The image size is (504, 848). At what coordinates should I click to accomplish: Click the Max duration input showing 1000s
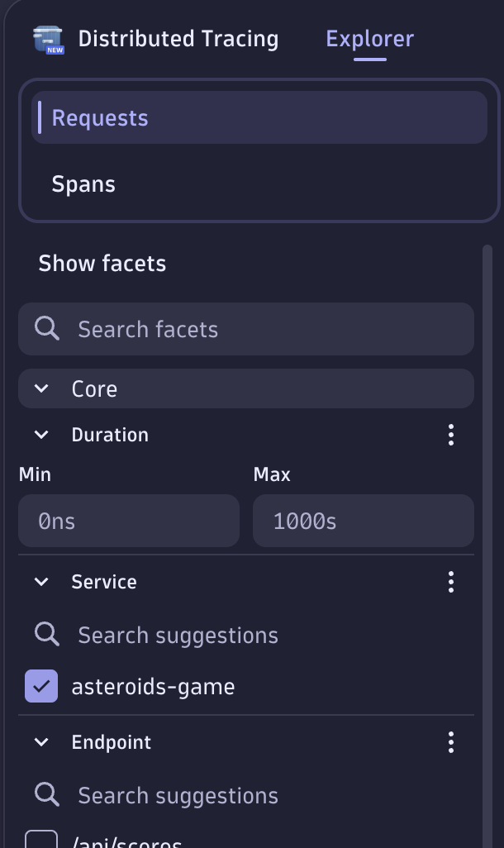click(x=363, y=521)
